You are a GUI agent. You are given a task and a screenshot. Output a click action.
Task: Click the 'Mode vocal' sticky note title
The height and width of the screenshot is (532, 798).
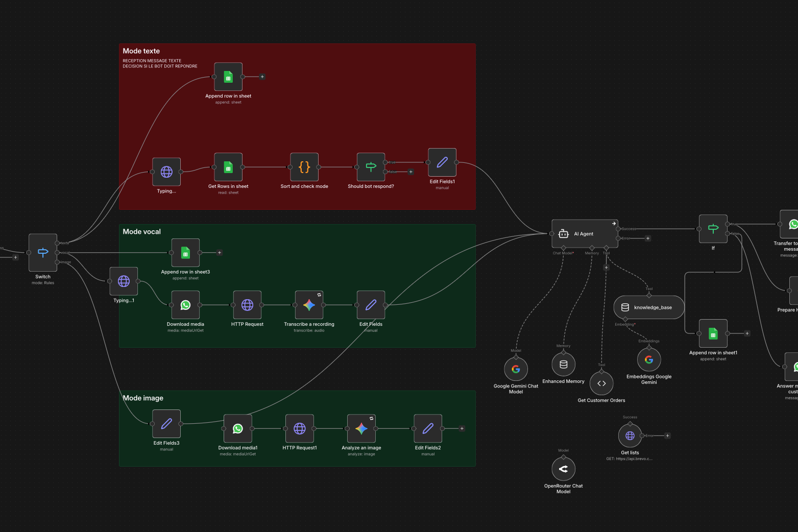[142, 232]
